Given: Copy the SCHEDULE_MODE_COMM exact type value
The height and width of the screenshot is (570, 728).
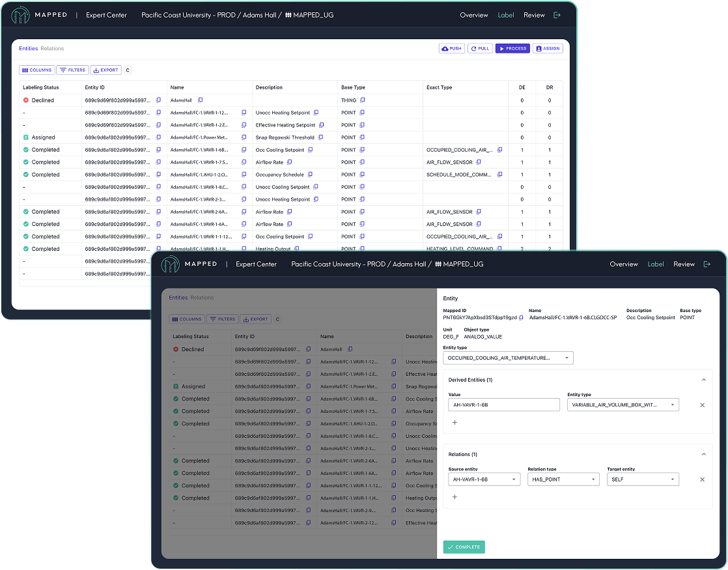Looking at the screenshot, I should (500, 175).
